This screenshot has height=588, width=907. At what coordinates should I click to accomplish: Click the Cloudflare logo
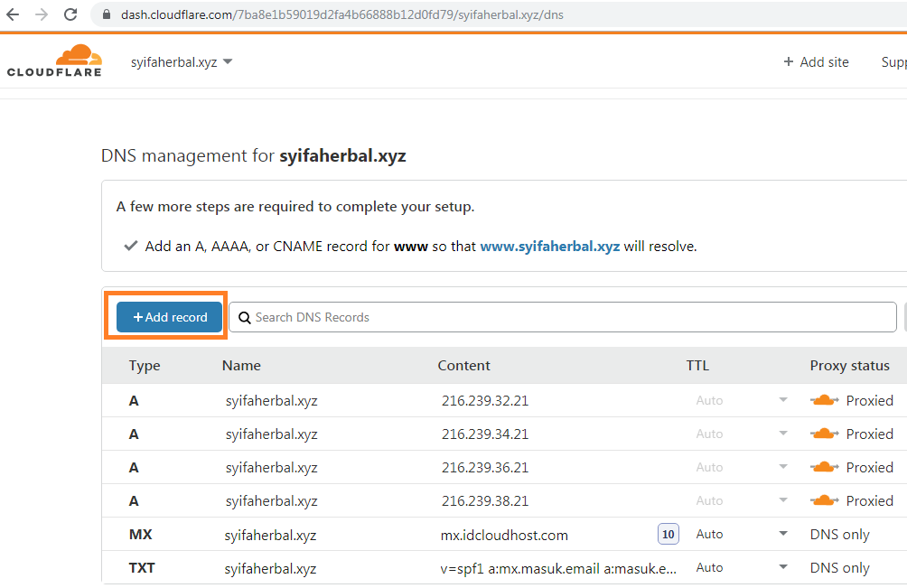54,61
